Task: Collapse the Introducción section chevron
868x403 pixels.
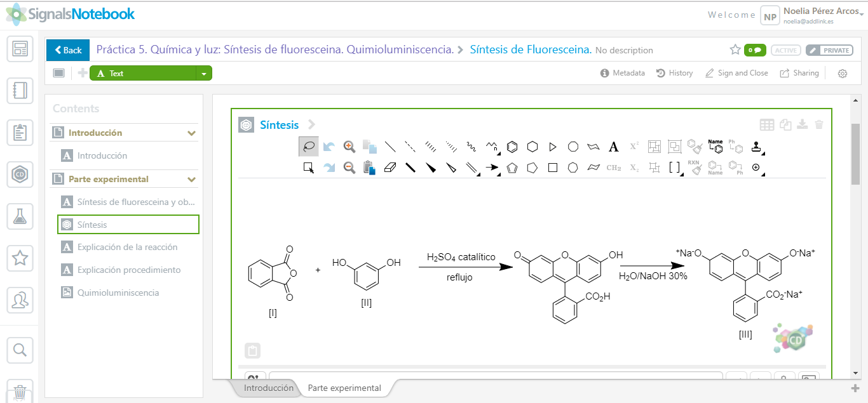Action: coord(191,133)
